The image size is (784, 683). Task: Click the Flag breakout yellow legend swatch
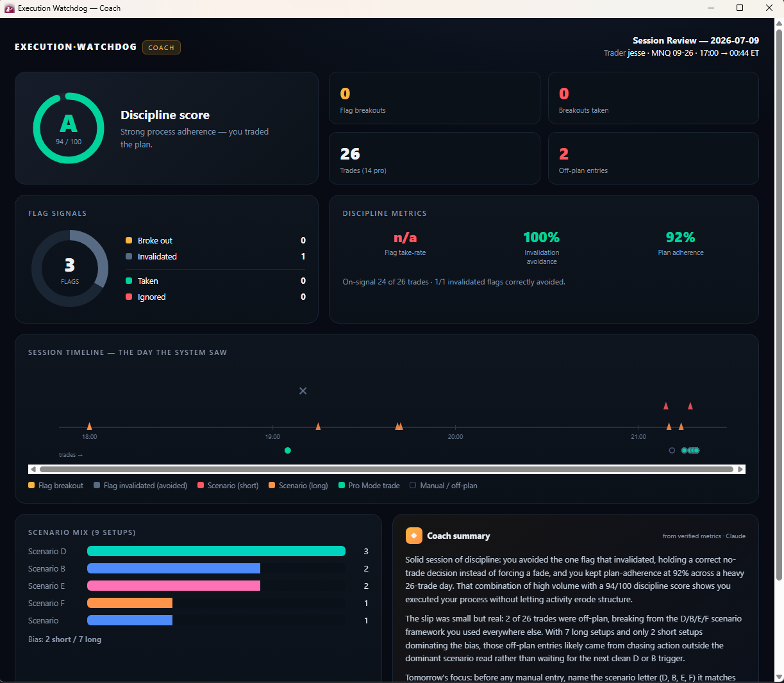click(x=31, y=486)
